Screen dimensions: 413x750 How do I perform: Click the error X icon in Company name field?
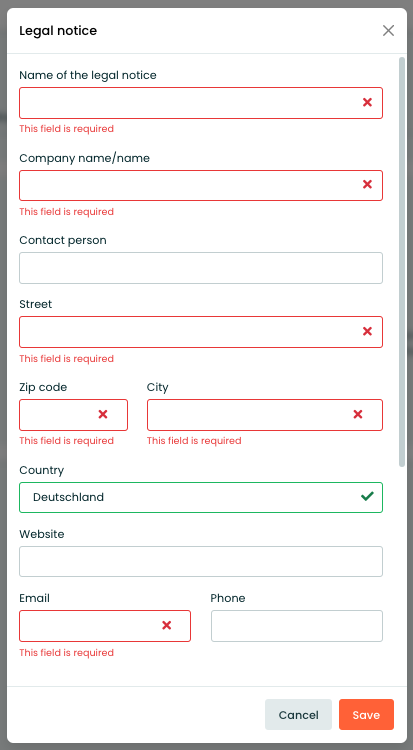pyautogui.click(x=367, y=185)
